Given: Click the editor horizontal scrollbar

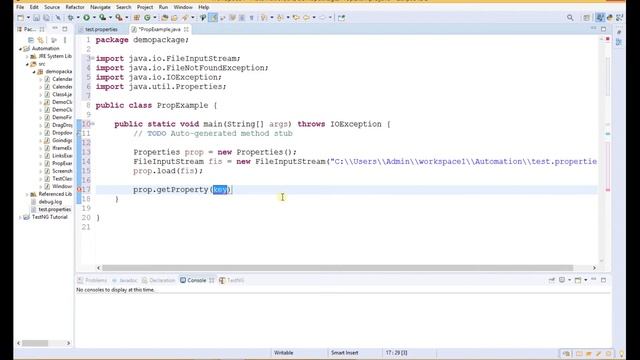Looking at the screenshot, I should click(338, 268).
